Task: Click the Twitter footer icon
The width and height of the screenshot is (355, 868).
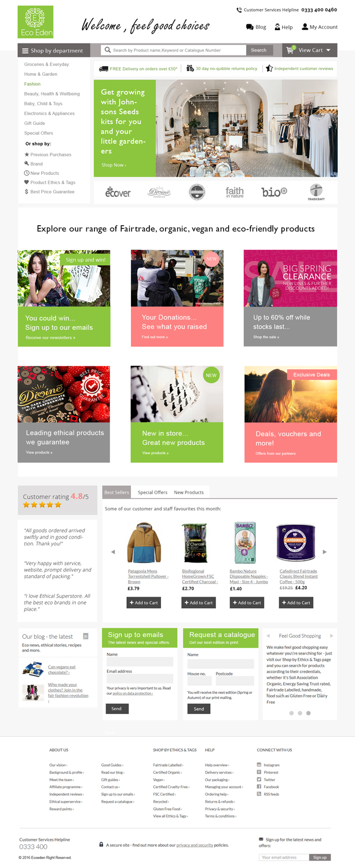Action: (x=259, y=779)
